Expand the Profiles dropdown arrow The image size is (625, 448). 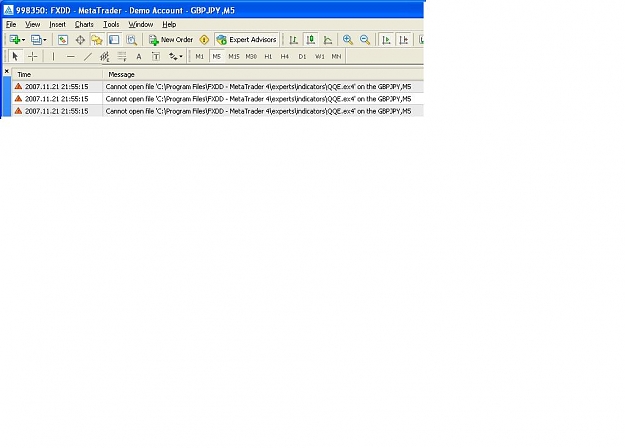(45, 40)
